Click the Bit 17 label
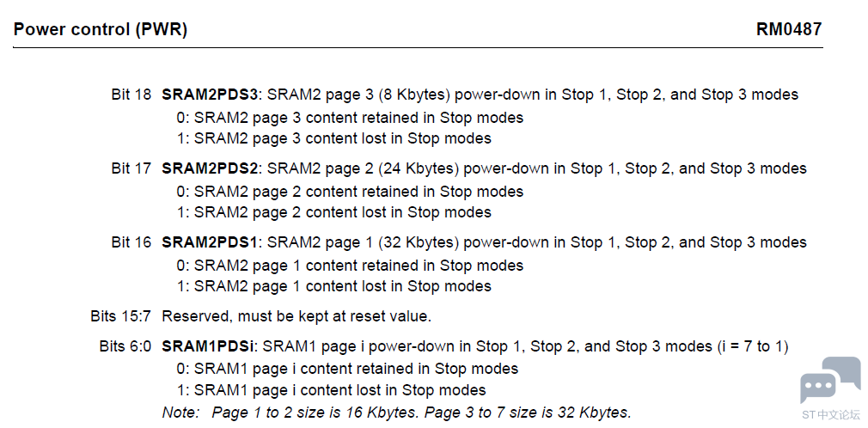 pyautogui.click(x=131, y=168)
